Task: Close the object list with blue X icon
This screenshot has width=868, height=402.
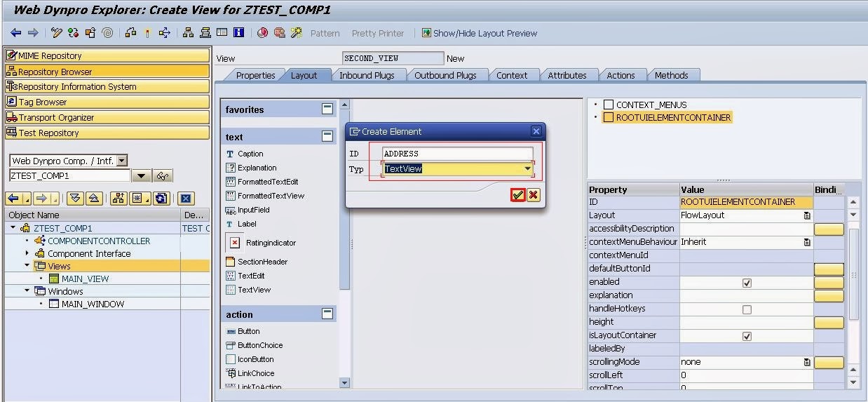Action: [x=185, y=199]
